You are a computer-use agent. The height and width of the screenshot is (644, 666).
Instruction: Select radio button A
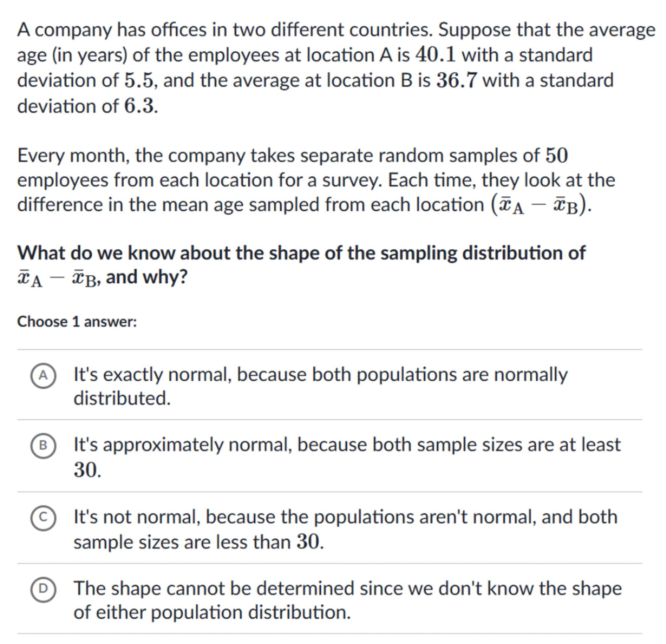[43, 376]
